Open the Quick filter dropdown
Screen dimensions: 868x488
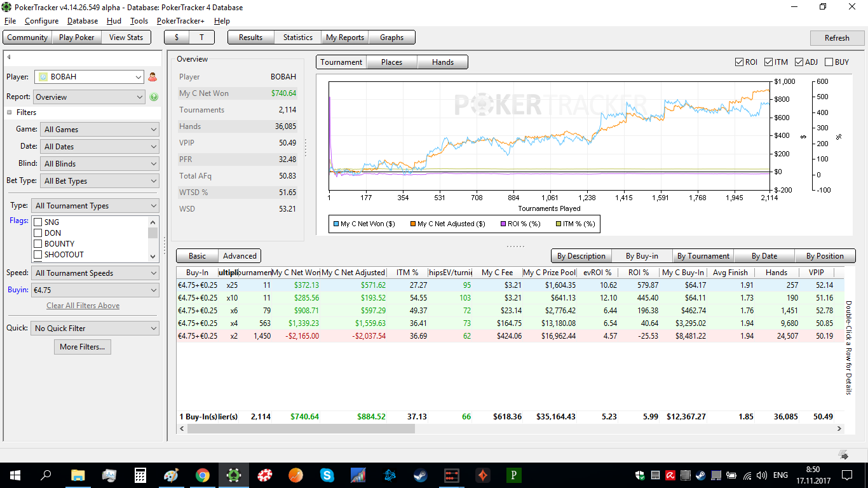tap(95, 329)
